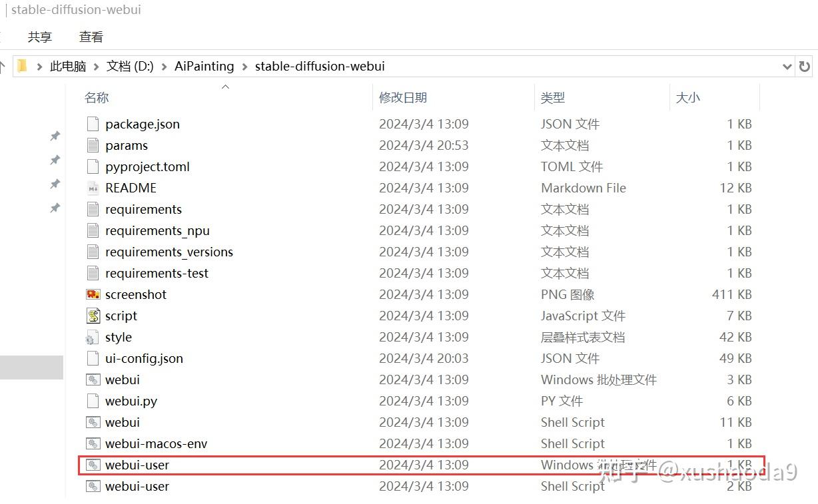Select the style stylesheet file icon
The image size is (818, 504).
click(93, 337)
